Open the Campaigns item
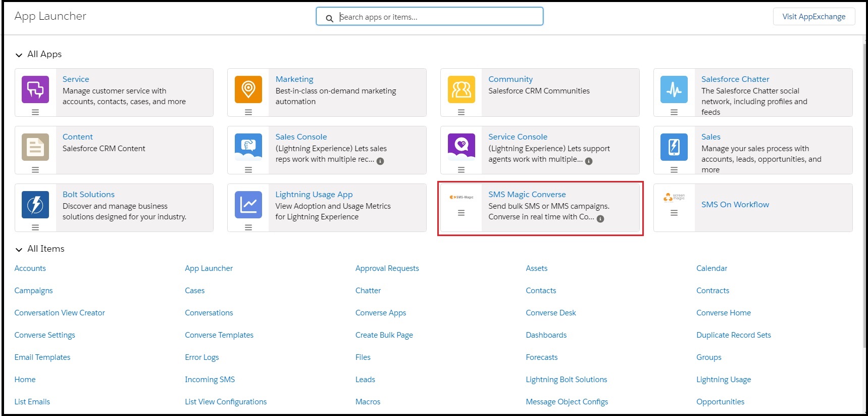The image size is (868, 416). (x=33, y=291)
